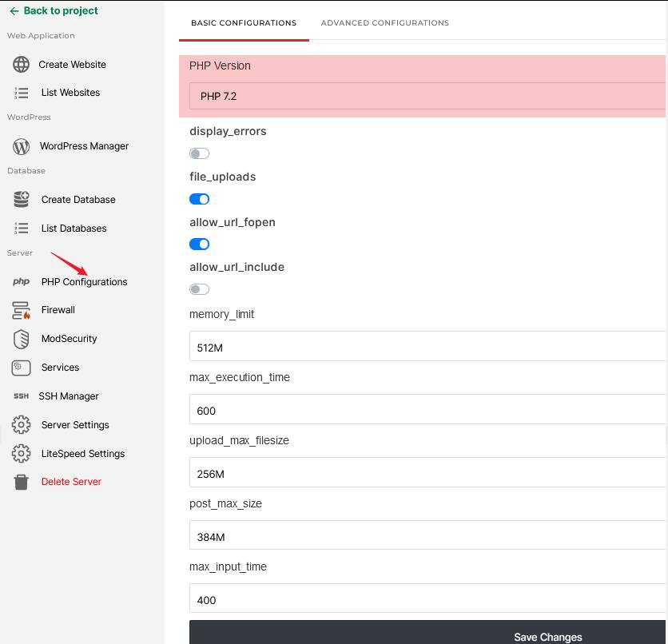Select PHP Configurations in sidebar
The image size is (668, 644).
pos(85,282)
